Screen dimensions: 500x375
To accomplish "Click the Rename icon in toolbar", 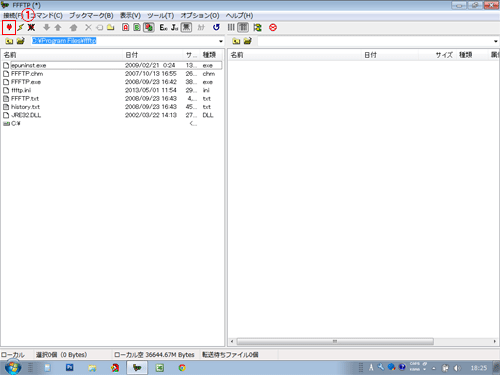I will 99,27.
